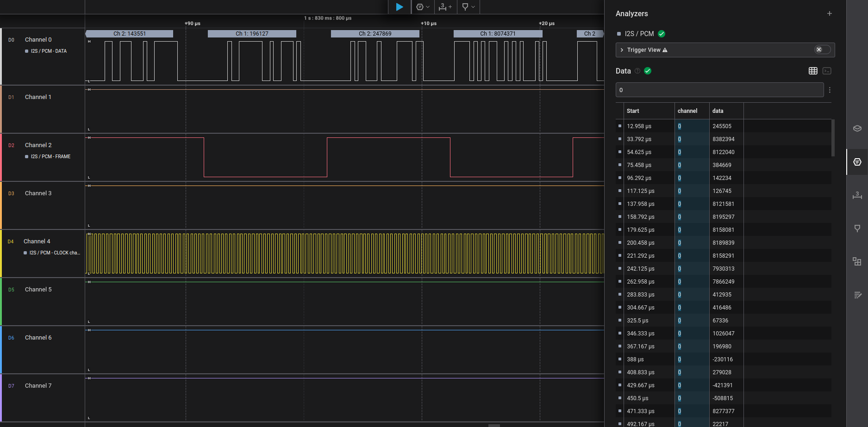Screen dimensions: 868x427
Task: Open the Timing Markers sidebar panel
Action: coord(857,228)
